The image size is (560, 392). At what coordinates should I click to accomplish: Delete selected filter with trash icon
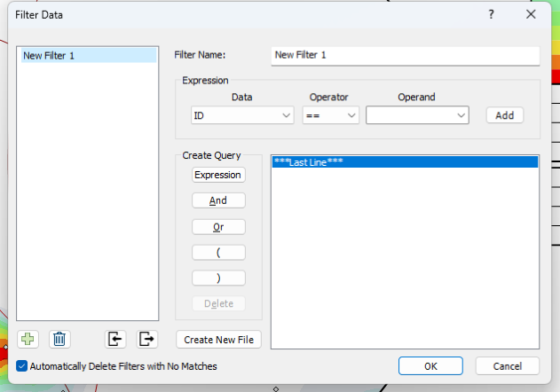(x=59, y=339)
